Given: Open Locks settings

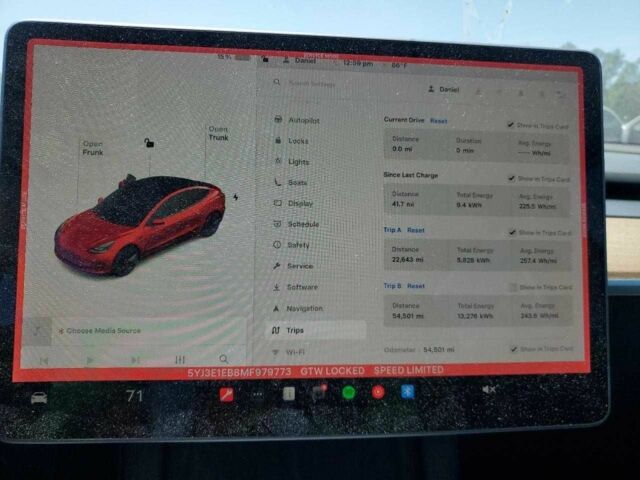Looking at the screenshot, I should pyautogui.click(x=291, y=141).
